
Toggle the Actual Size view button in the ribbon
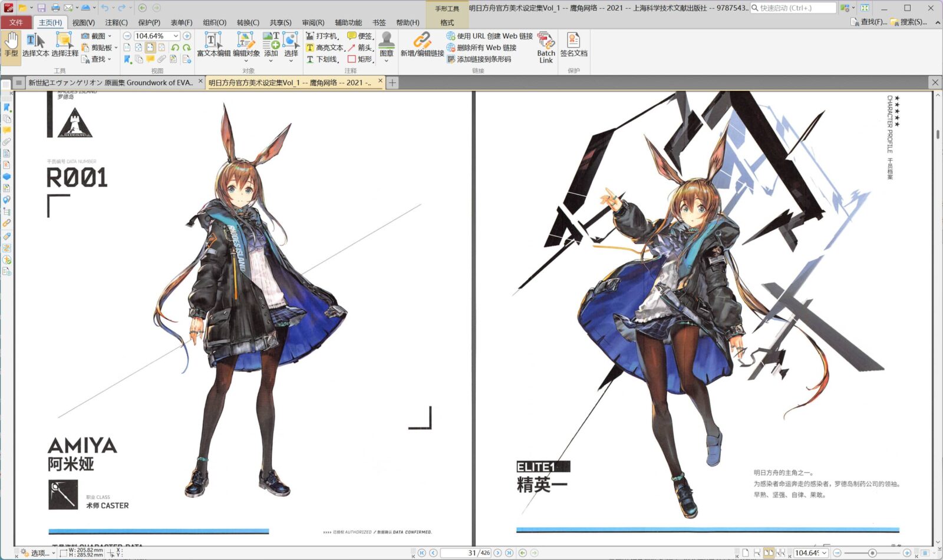point(127,47)
